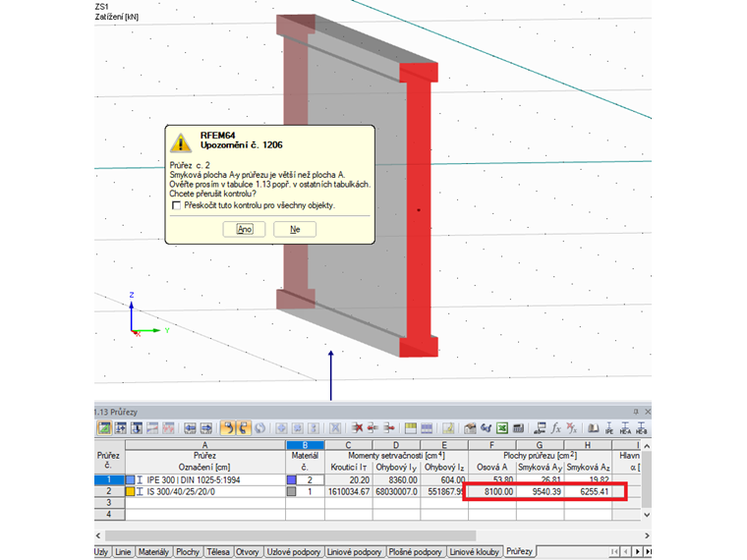Click the warning triangle icon in the dialog
747x560 pixels.
tap(181, 142)
